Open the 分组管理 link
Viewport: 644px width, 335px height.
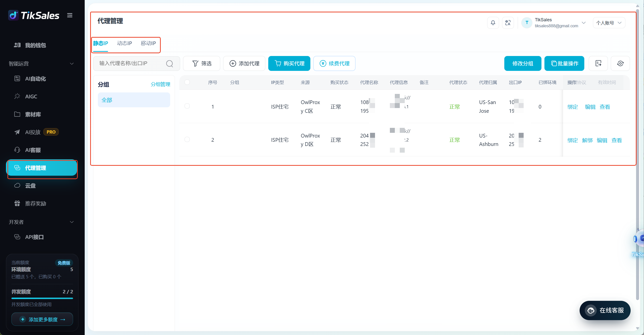click(x=161, y=84)
